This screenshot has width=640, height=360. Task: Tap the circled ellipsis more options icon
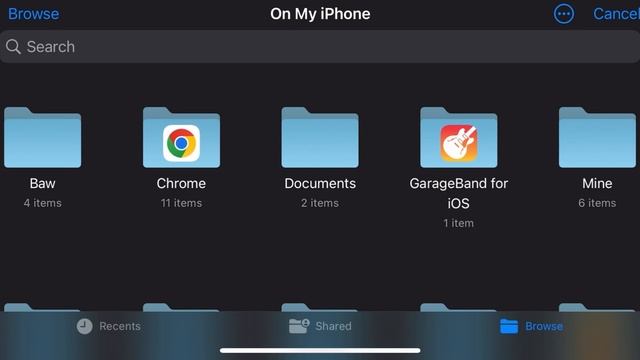click(x=564, y=14)
